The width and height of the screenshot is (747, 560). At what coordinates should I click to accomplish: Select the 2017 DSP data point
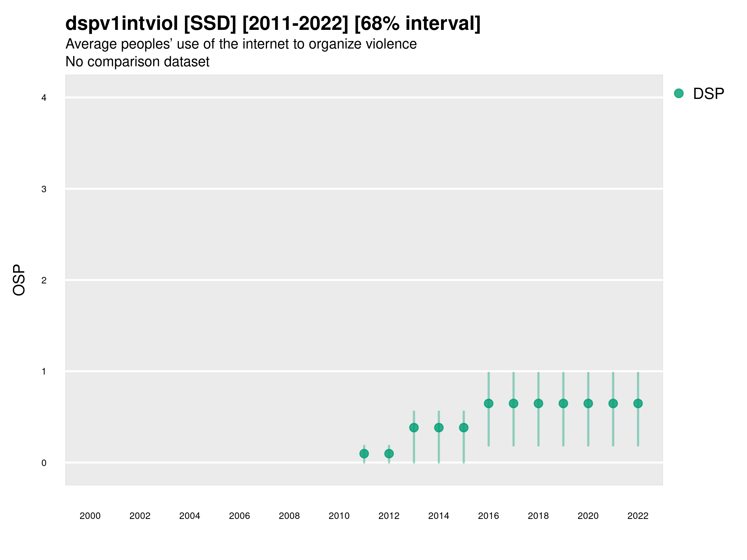tap(513, 404)
